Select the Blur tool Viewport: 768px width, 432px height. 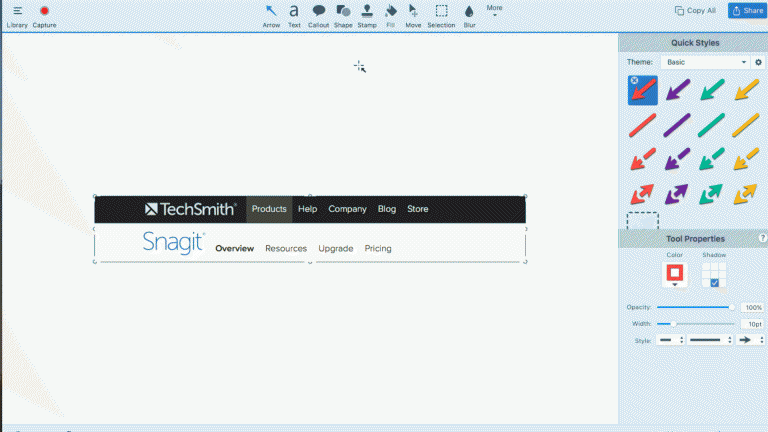(469, 16)
